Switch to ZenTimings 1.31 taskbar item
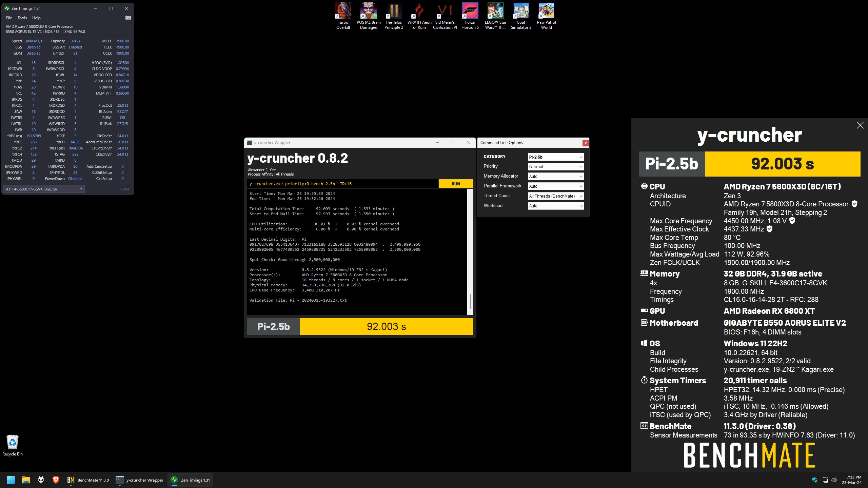The height and width of the screenshot is (488, 868). 190,480
